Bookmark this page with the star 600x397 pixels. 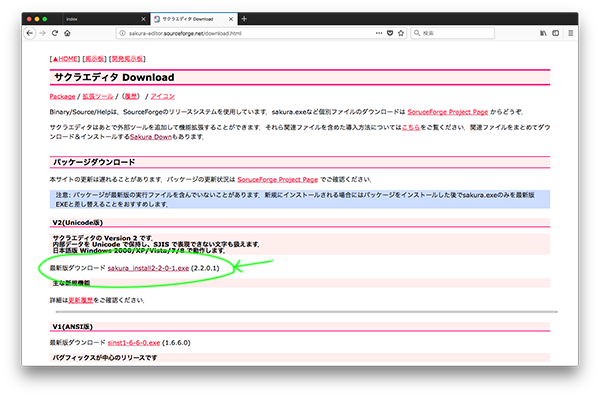pos(401,33)
